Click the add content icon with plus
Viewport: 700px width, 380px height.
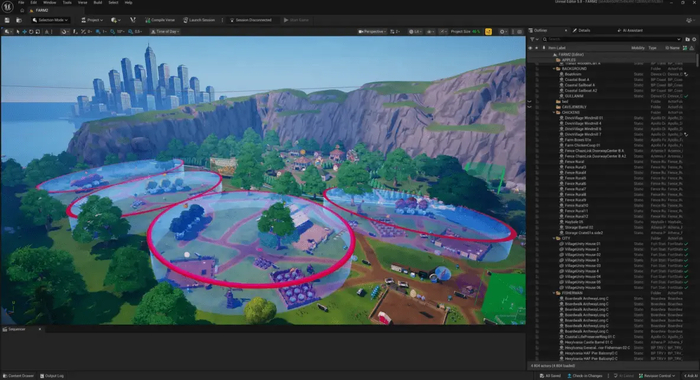click(x=115, y=20)
